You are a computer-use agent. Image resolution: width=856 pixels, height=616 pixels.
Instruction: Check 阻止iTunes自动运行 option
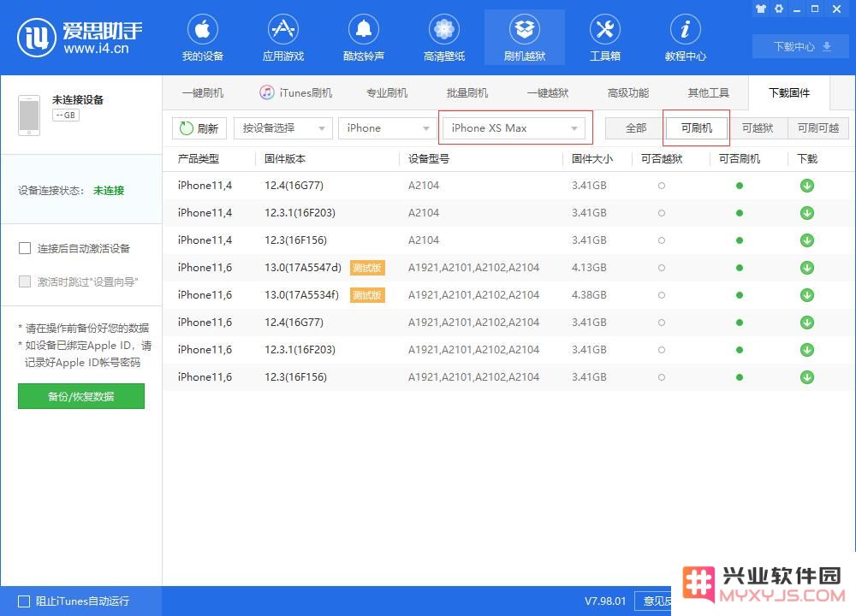[x=24, y=601]
